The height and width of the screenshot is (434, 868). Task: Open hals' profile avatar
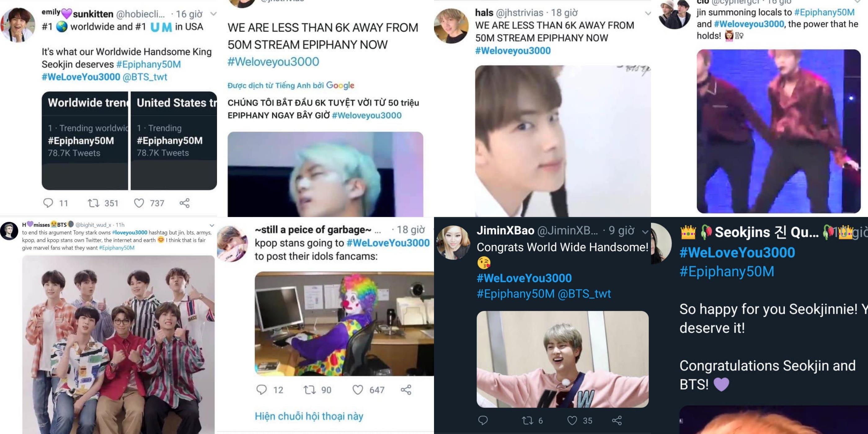(451, 26)
